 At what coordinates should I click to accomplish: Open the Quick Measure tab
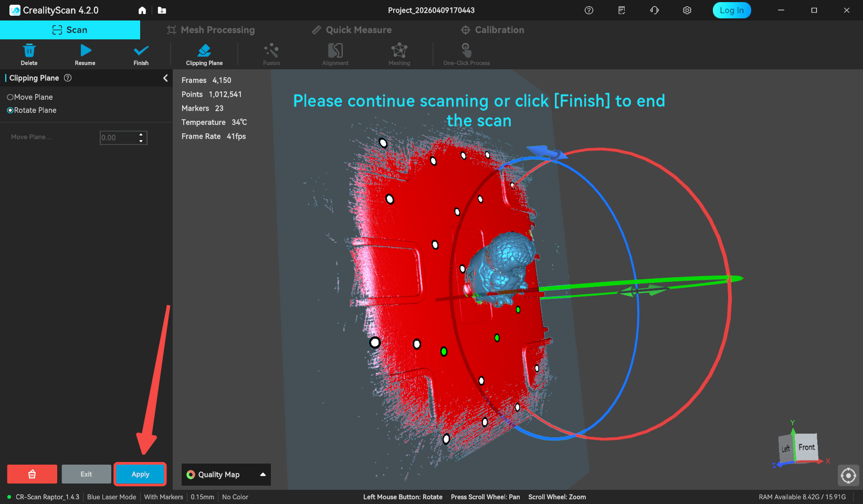tap(352, 30)
